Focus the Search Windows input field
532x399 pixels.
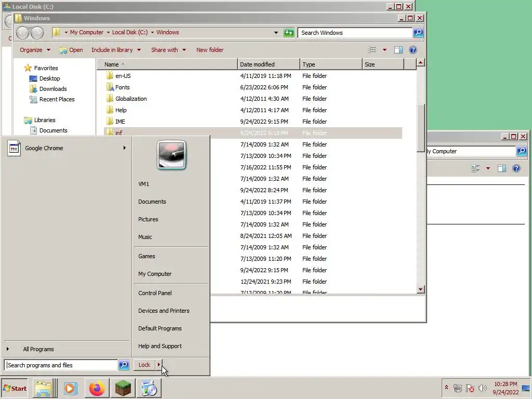point(355,33)
